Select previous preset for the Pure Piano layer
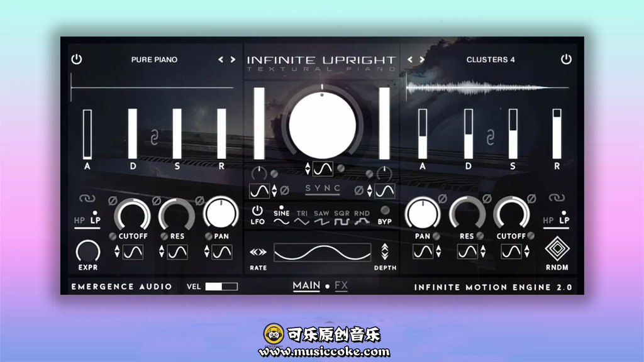 221,60
